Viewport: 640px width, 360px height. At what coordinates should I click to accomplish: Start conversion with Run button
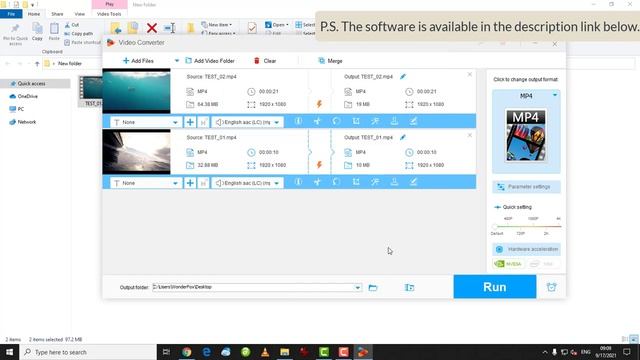click(x=495, y=287)
